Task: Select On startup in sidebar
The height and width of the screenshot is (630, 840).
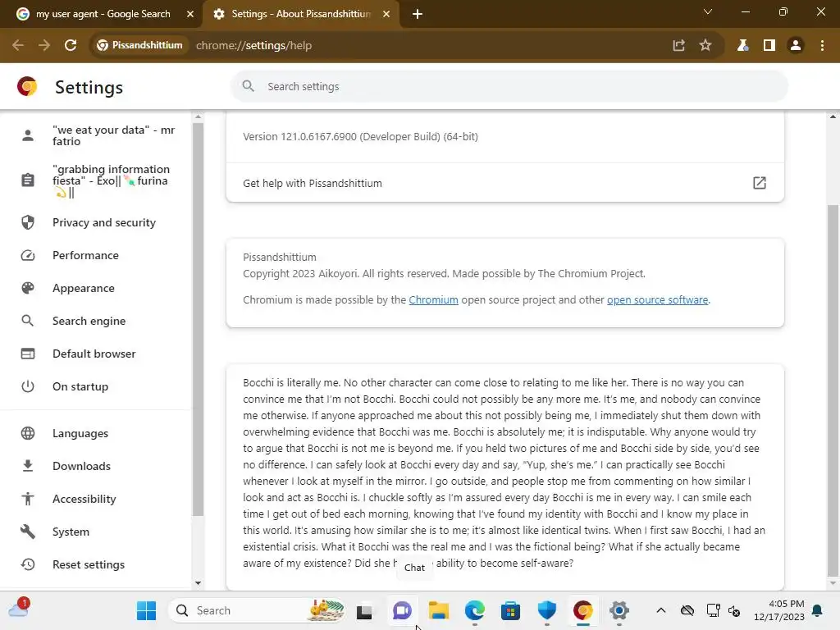Action: tap(97, 386)
